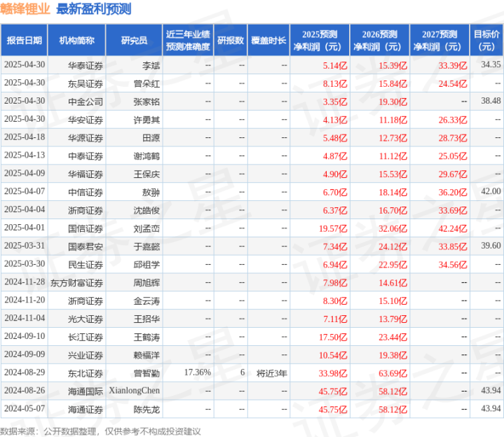Click 13.79亿 2026 forecast value
This screenshot has height=437, width=504.
pos(393,319)
